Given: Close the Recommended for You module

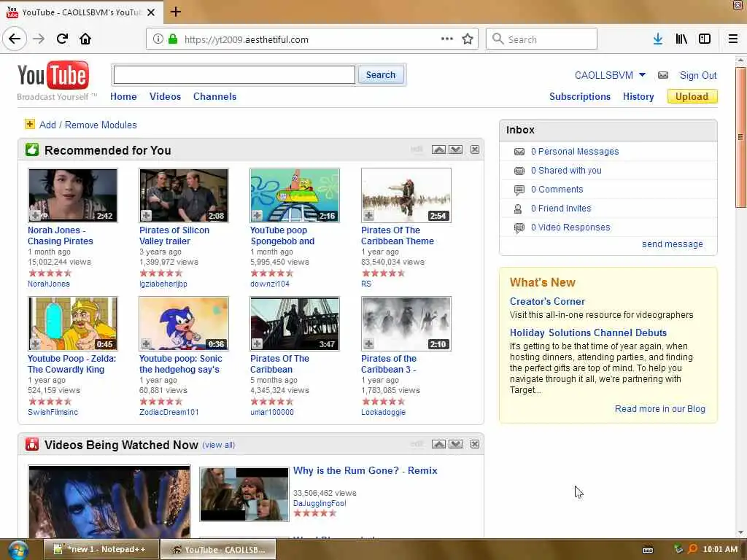Looking at the screenshot, I should pyautogui.click(x=474, y=149).
